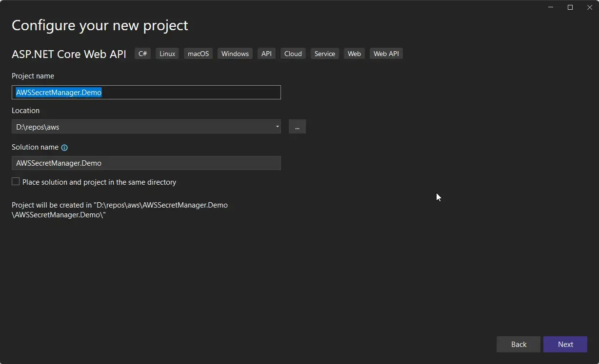Click the Next button

[565, 344]
